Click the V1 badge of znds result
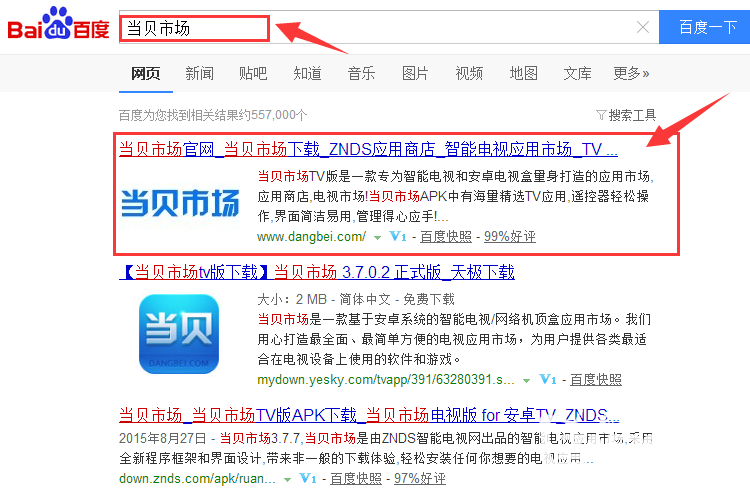750x500 pixels. pyautogui.click(x=308, y=478)
